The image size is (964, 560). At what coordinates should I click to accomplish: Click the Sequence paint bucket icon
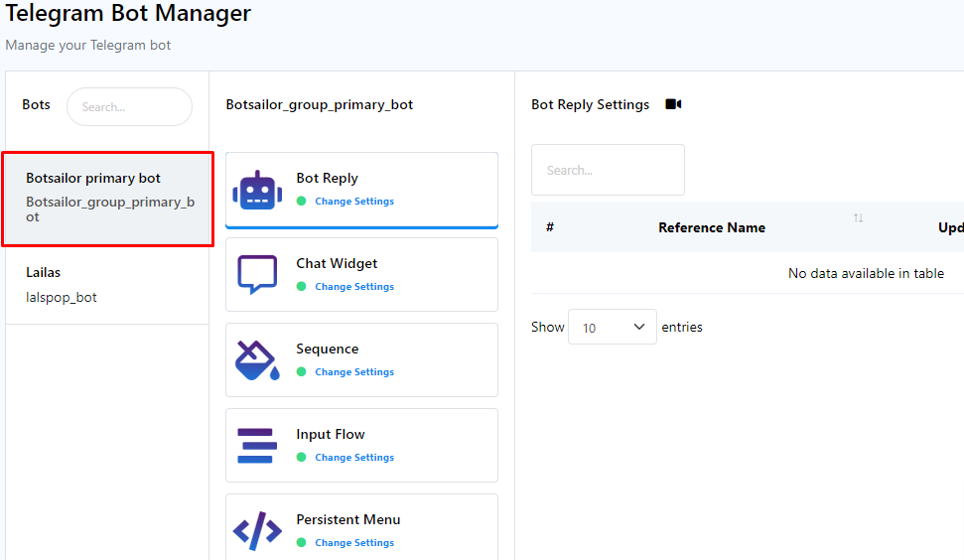[257, 360]
